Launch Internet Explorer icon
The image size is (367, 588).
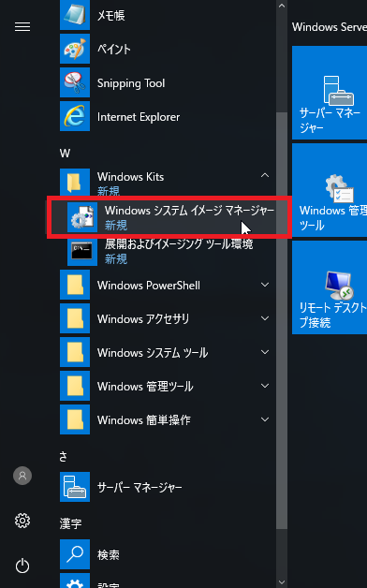coord(75,116)
